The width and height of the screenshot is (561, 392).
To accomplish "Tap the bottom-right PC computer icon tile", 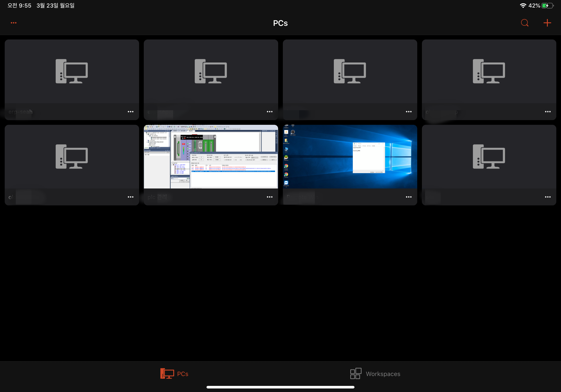I will 489,157.
